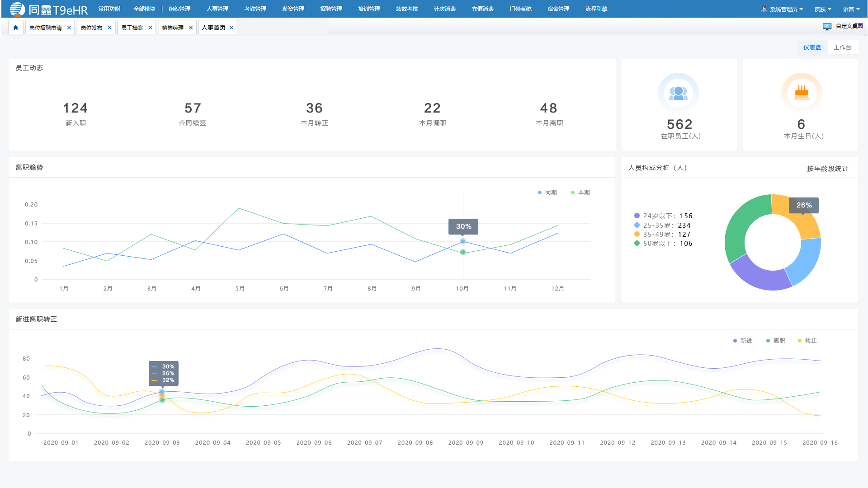Toggle the 转正 legend series
868x488 pixels.
click(x=807, y=341)
